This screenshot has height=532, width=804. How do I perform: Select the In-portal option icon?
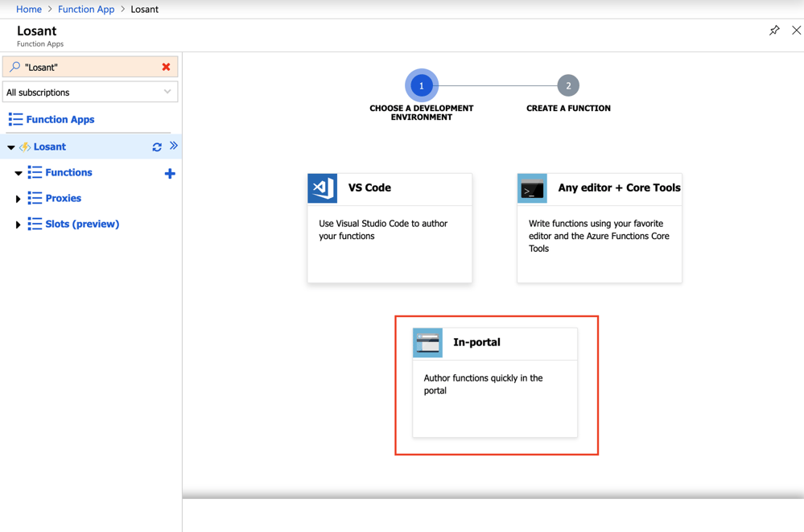pyautogui.click(x=427, y=342)
